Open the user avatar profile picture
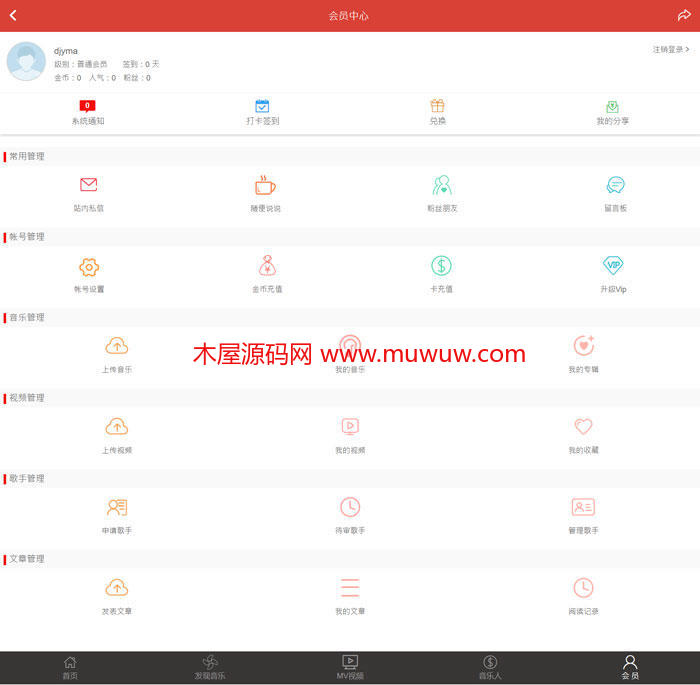The height and width of the screenshot is (685, 700). click(x=26, y=62)
